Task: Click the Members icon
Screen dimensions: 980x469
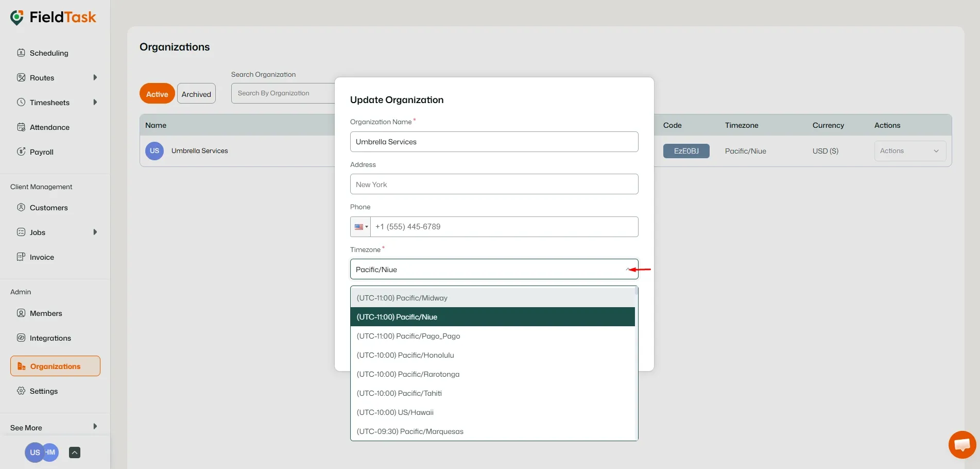Action: coord(21,313)
